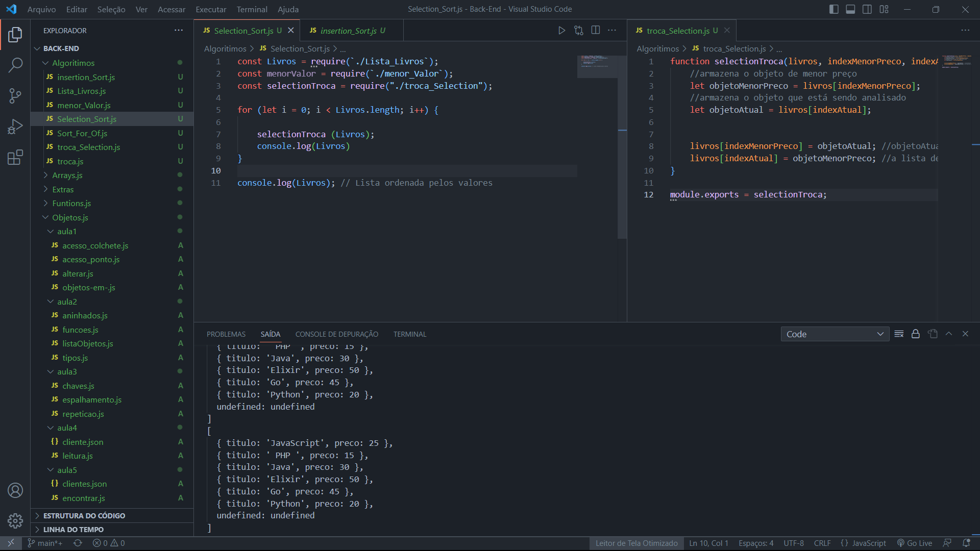
Task: Show errors and warnings count
Action: pos(109,543)
